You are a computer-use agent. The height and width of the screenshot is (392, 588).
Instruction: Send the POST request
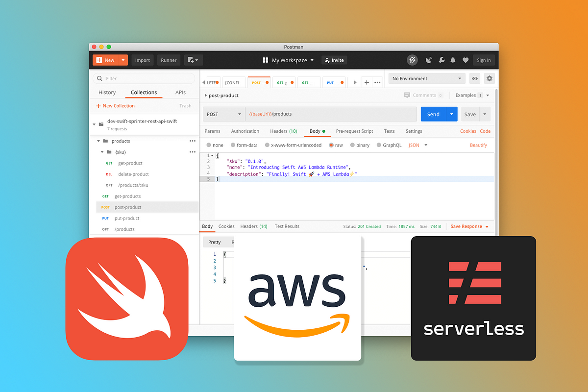pyautogui.click(x=433, y=114)
